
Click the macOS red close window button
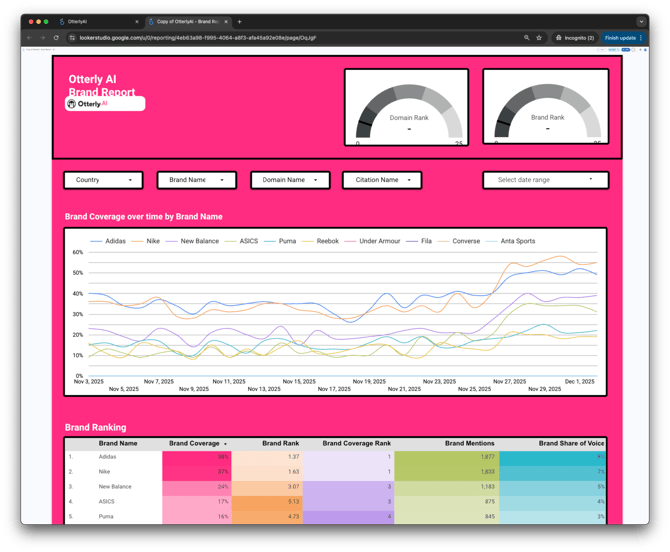[x=31, y=21]
